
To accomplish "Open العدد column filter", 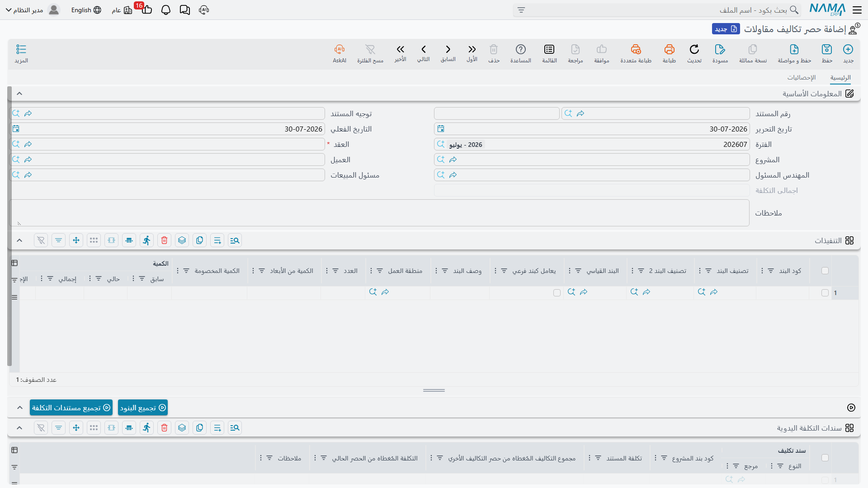I will click(x=335, y=271).
